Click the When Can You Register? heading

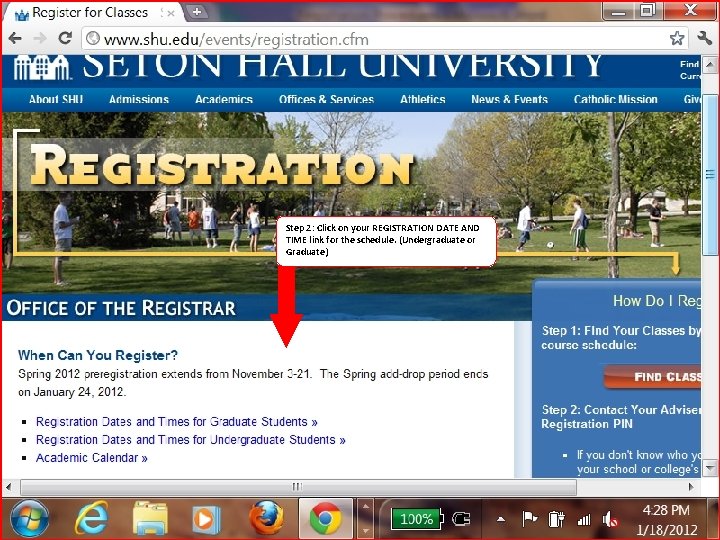tap(98, 355)
